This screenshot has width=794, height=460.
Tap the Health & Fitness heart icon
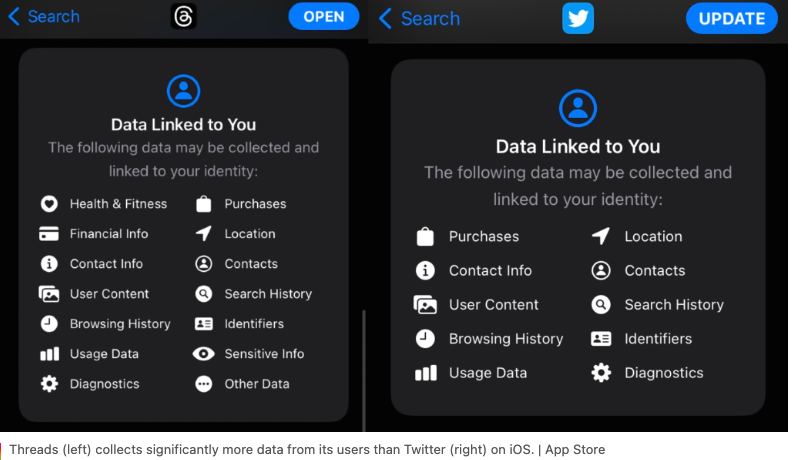pos(49,204)
